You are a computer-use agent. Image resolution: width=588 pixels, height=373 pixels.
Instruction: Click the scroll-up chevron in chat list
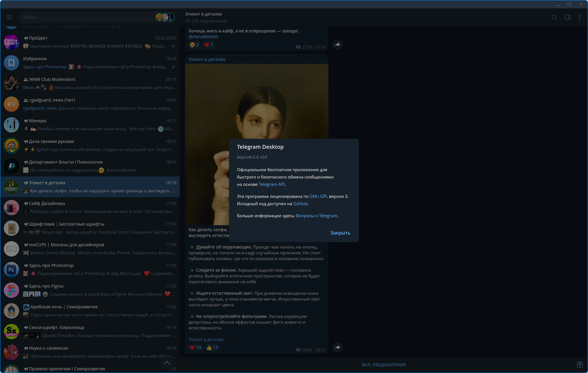point(167,363)
